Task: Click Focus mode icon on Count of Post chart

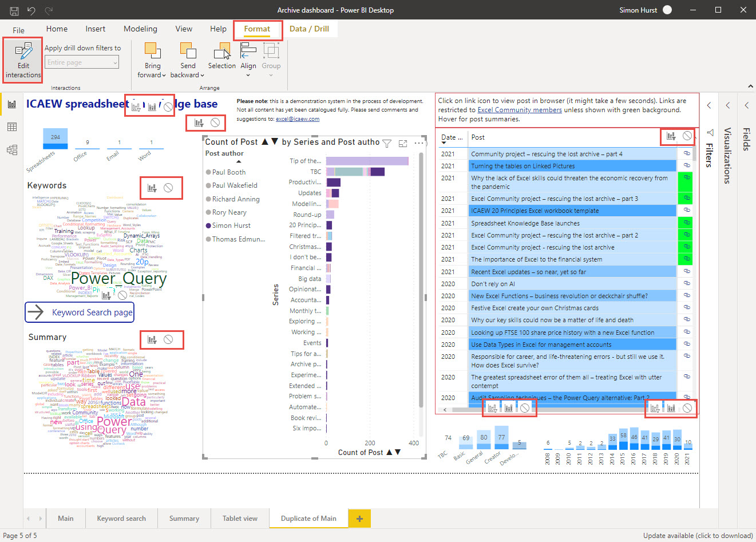Action: pos(403,143)
